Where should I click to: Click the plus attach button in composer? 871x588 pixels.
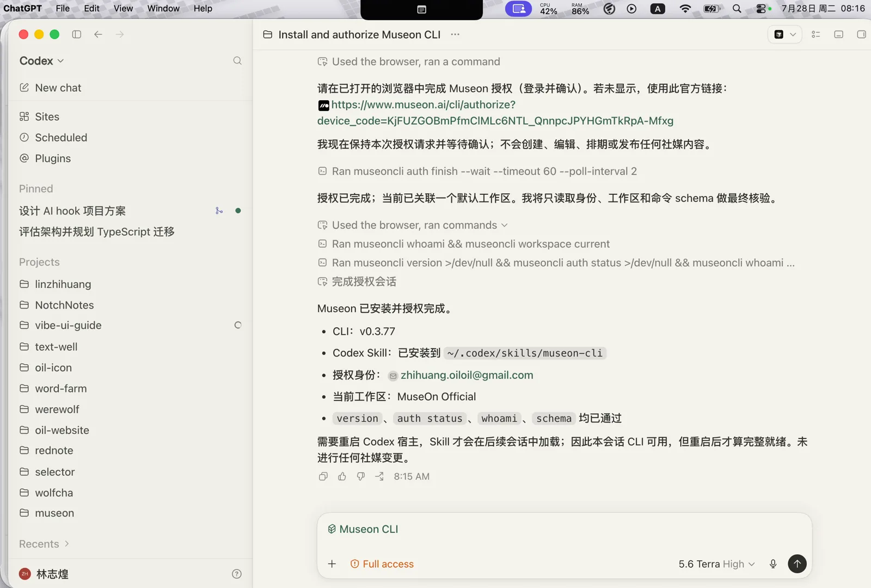tap(332, 564)
